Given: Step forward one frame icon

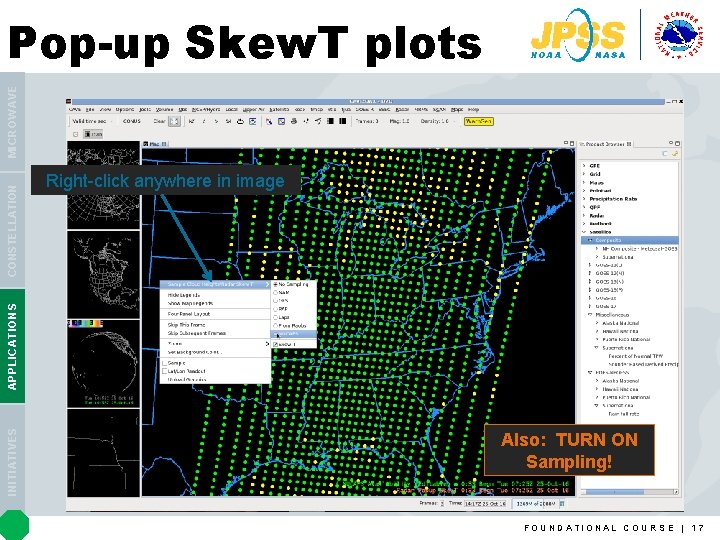Looking at the screenshot, I should (216, 121).
